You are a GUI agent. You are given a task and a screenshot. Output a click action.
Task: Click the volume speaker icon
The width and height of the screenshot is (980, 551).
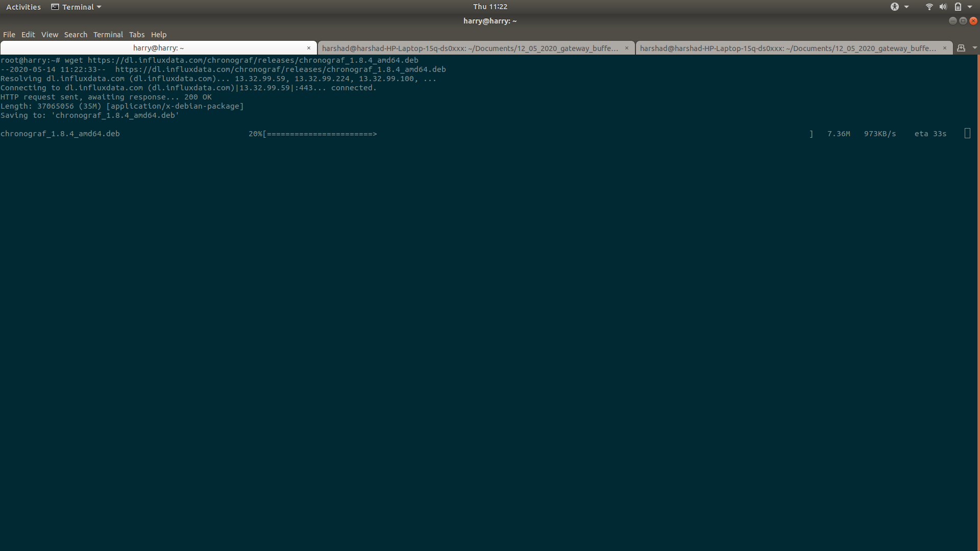[943, 7]
